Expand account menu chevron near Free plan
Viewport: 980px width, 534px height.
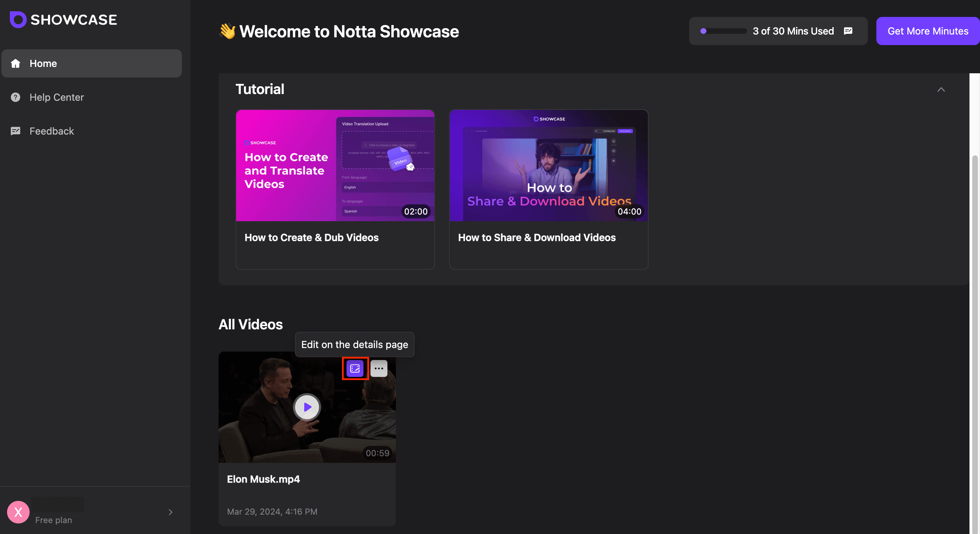click(170, 512)
